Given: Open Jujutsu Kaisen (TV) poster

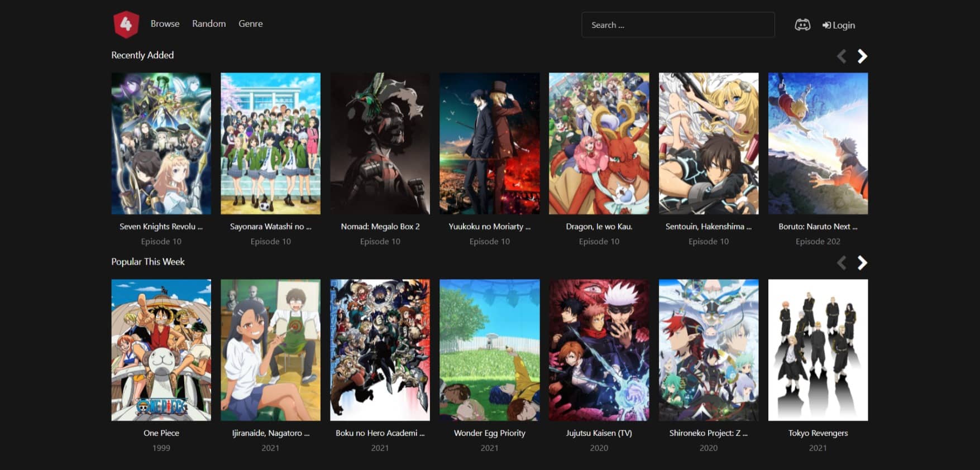Looking at the screenshot, I should pyautogui.click(x=599, y=350).
